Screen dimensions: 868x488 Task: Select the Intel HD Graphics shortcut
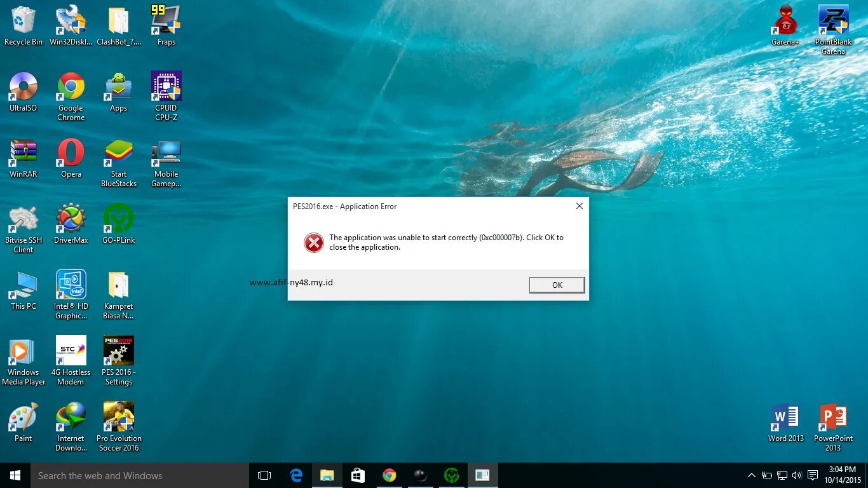coord(71,295)
